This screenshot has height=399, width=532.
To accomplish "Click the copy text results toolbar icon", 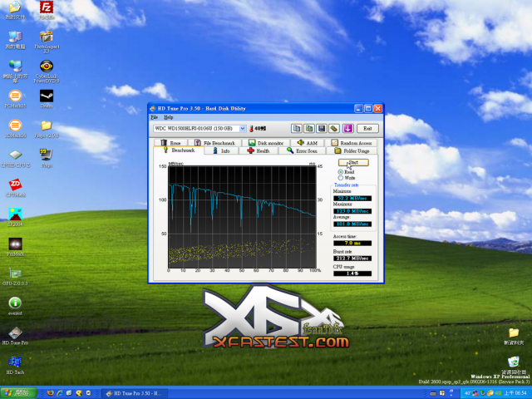I will 297,129.
